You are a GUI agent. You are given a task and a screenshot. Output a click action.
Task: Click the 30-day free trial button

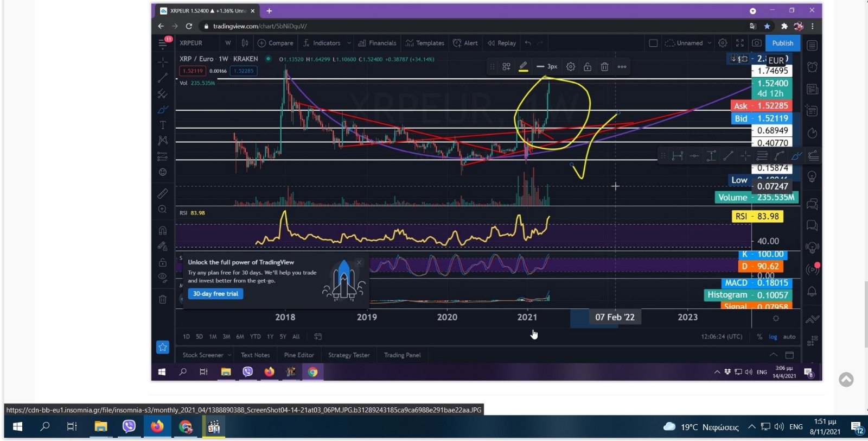pos(215,294)
